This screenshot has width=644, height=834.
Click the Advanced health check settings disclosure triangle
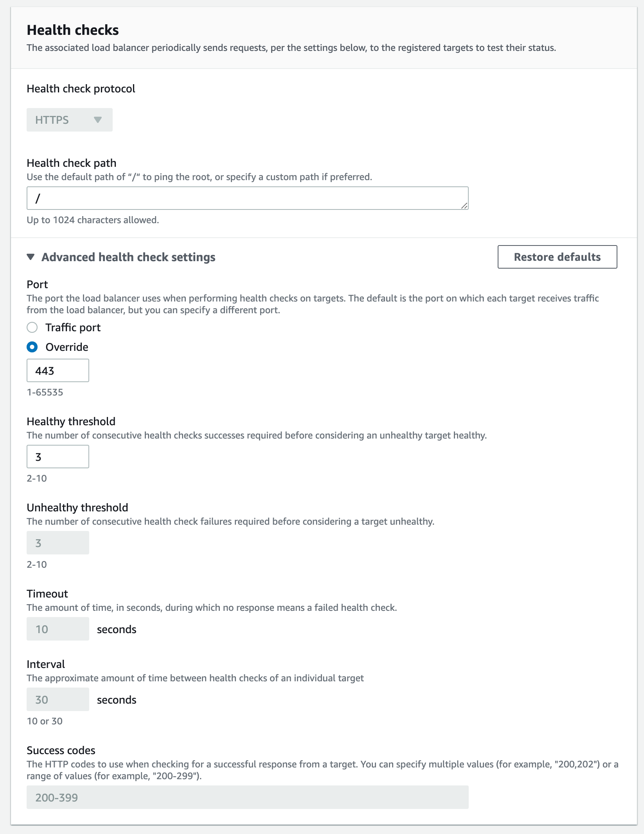(31, 257)
